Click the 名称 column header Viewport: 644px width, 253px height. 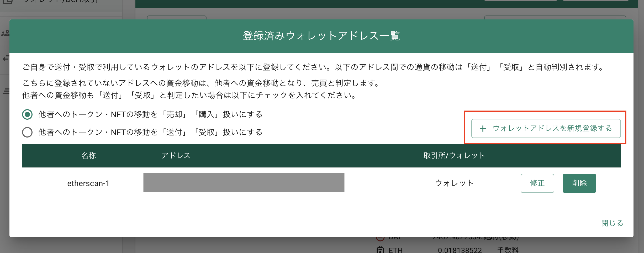[x=88, y=156]
